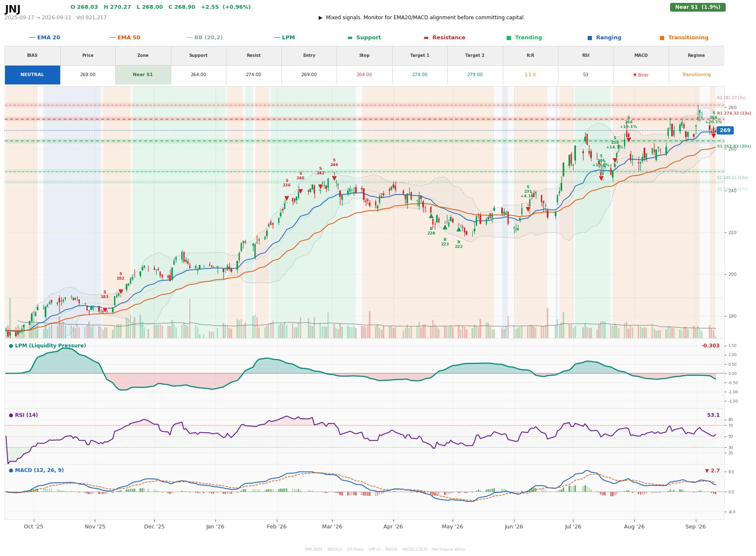This screenshot has width=756, height=556.
Task: Click the RSI table value 53
Action: tap(586, 75)
